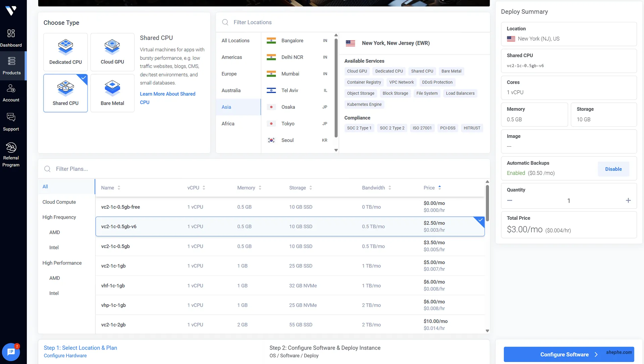Switch to the Europe locations tab
Viewport: 644px width, 364px height.
[229, 74]
